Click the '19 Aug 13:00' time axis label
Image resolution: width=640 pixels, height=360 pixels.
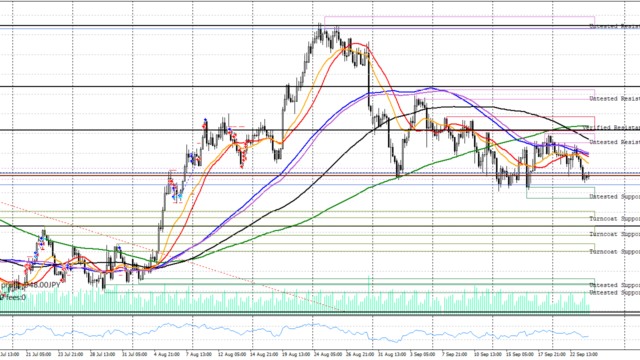[x=296, y=354]
